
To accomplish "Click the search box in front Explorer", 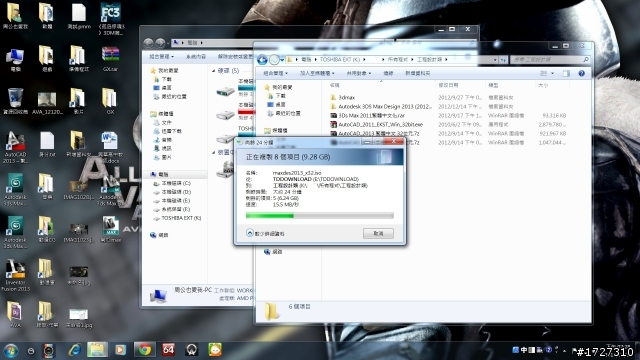I will [x=550, y=60].
